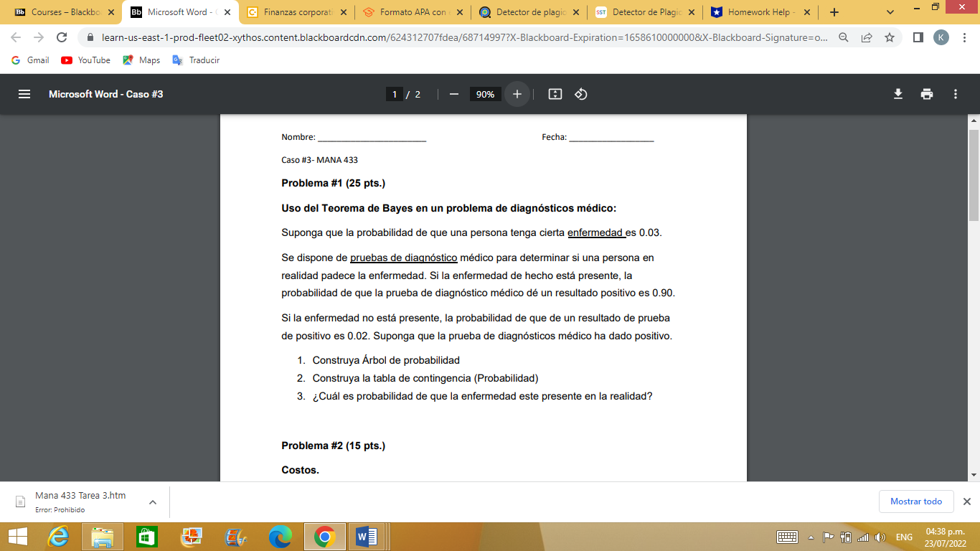Click the fit-to-page icon

555,93
